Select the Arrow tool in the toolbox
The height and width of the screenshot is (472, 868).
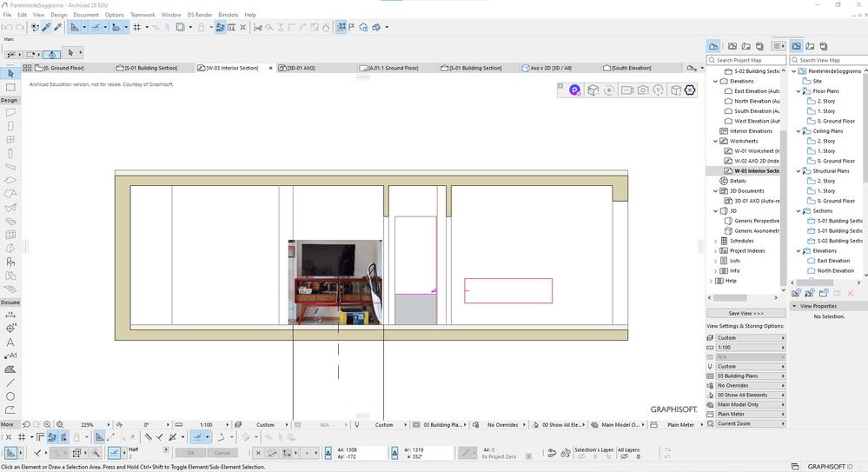click(10, 73)
